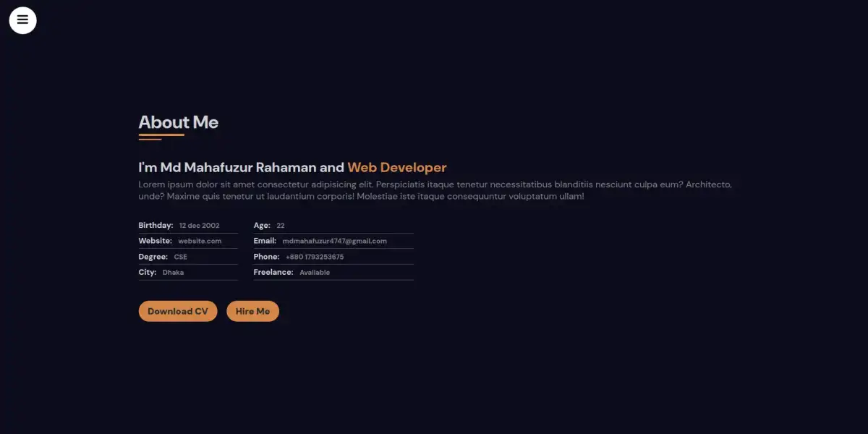Click the Email label

tap(265, 241)
